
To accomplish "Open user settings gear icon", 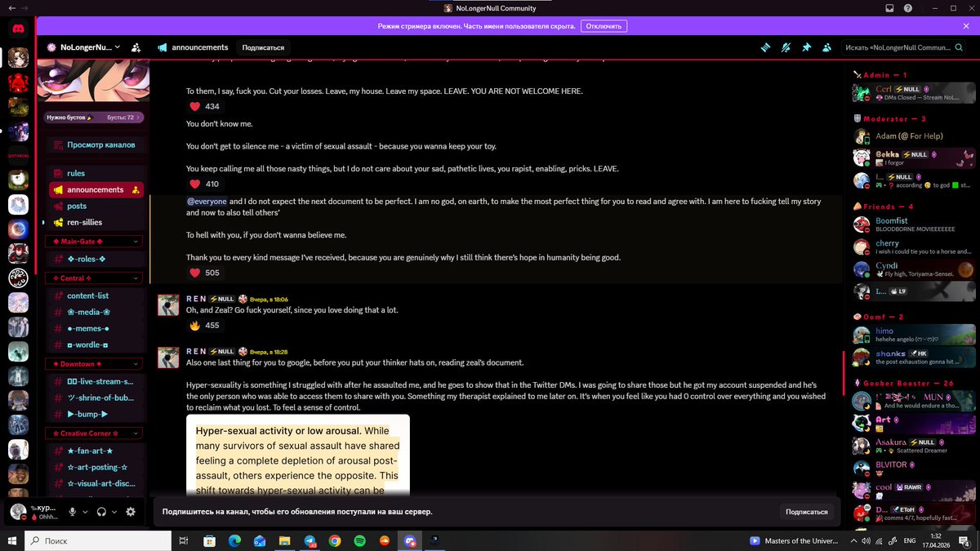I will pos(130,512).
